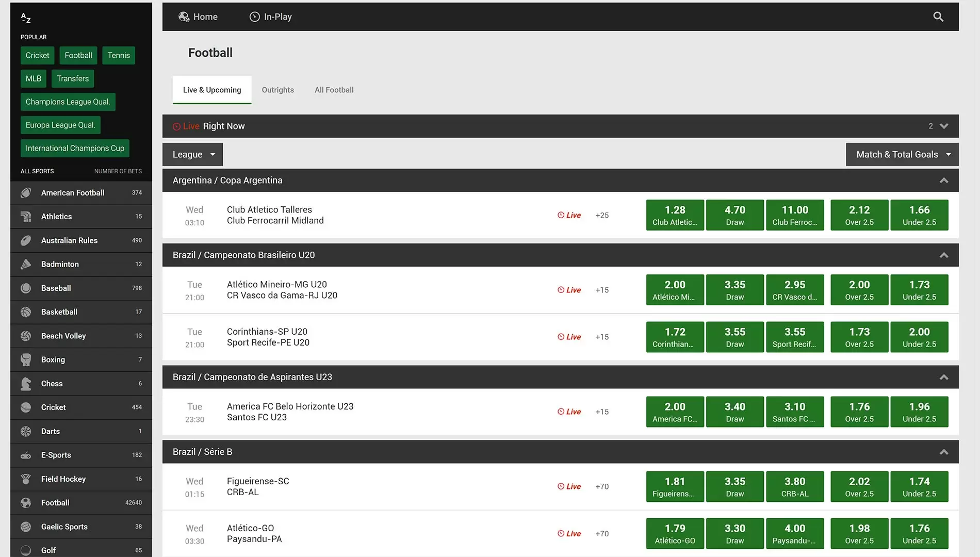Pick Over 2.5 at 2.02 for Figueirense-SC
Screen dimensions: 980x557
859,486
